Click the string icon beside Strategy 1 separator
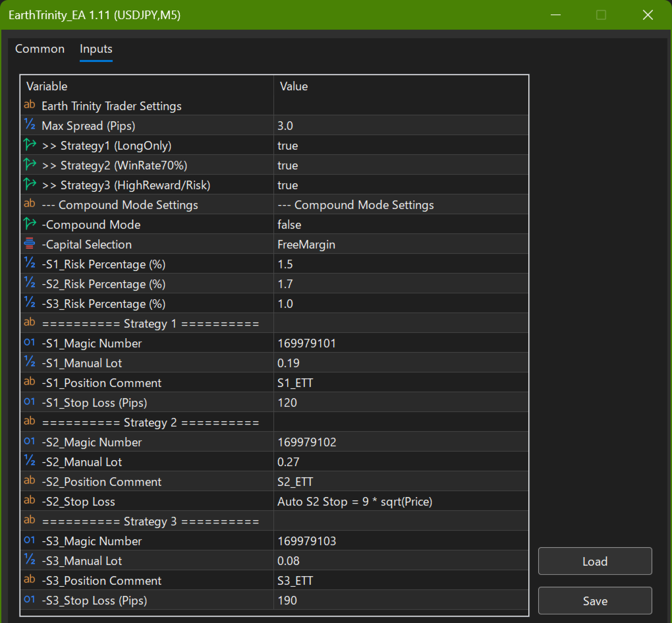Image resolution: width=672 pixels, height=623 pixels. pos(30,322)
